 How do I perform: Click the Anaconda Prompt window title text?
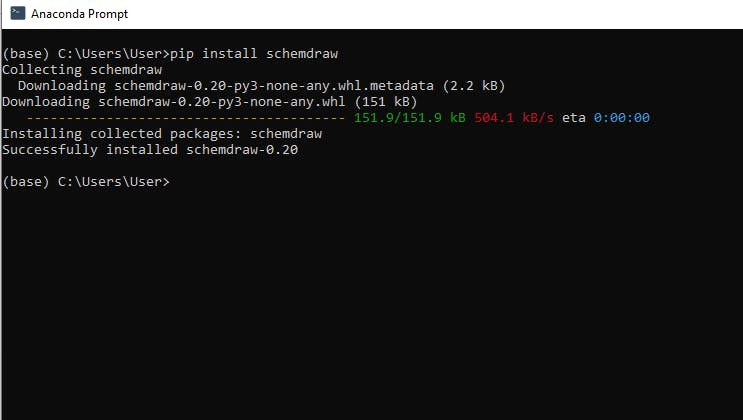[x=79, y=14]
